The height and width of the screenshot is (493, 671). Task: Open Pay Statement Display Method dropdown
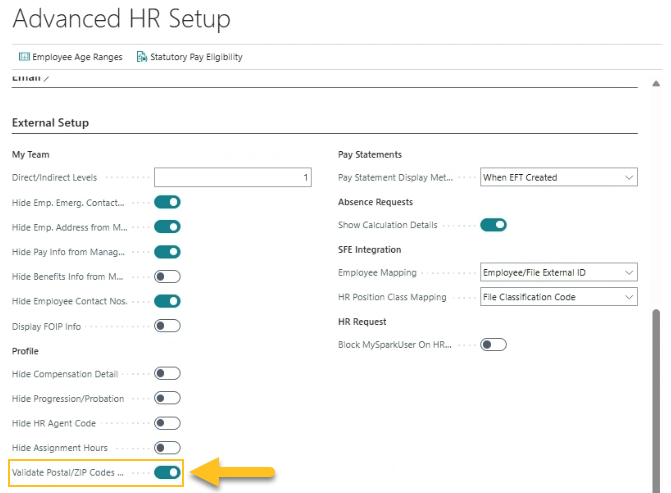tap(558, 177)
